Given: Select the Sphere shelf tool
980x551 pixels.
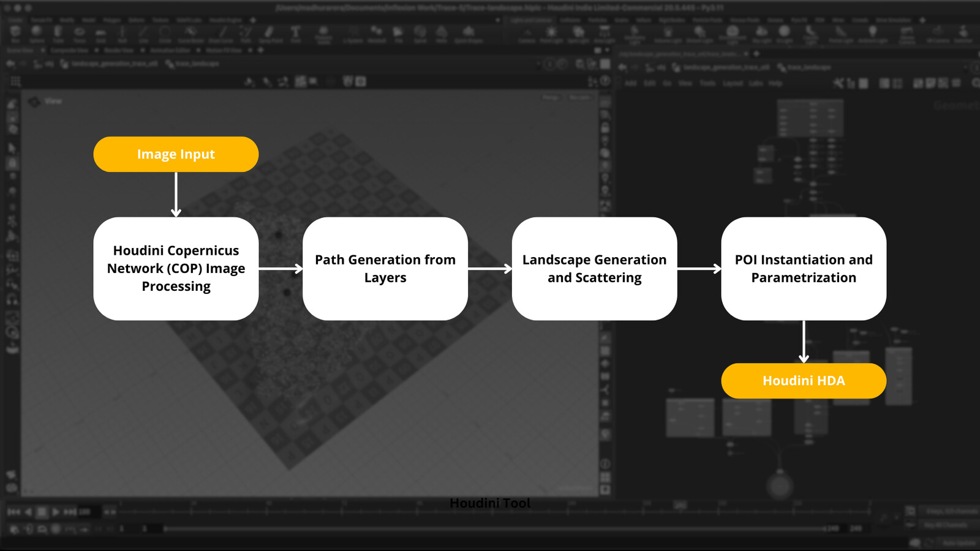Looking at the screenshot, I should [x=37, y=34].
